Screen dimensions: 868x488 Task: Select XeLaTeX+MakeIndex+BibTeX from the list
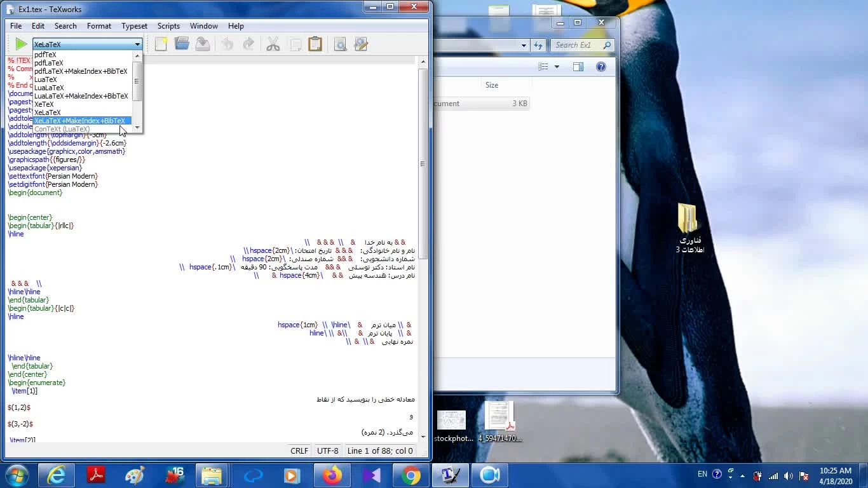click(x=80, y=121)
